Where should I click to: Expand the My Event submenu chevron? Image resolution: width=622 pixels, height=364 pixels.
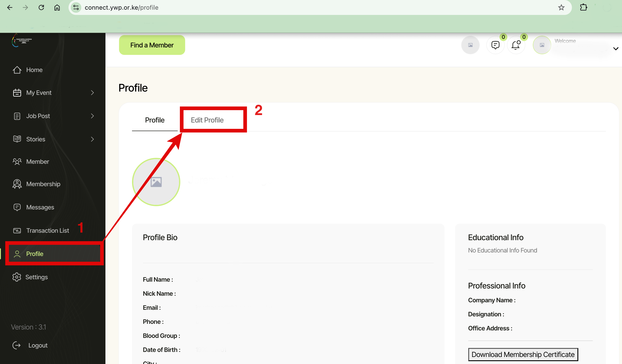pyautogui.click(x=92, y=93)
